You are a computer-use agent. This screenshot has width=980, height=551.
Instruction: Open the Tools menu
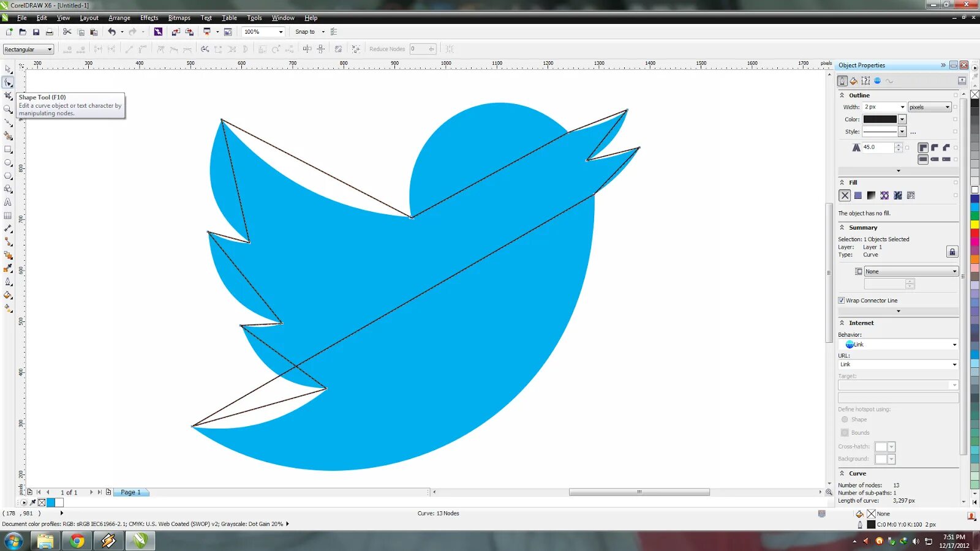tap(254, 18)
